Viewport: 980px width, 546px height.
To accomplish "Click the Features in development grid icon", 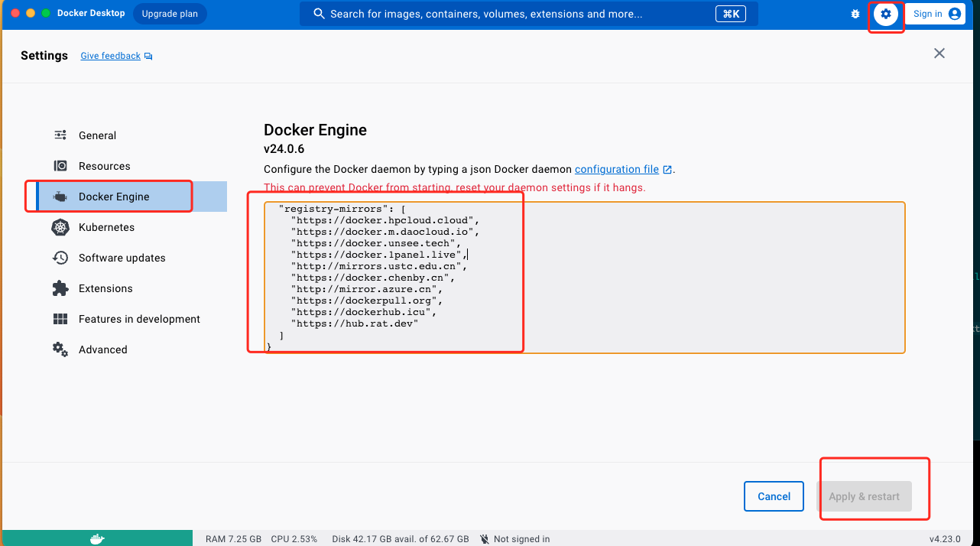I will [x=60, y=319].
